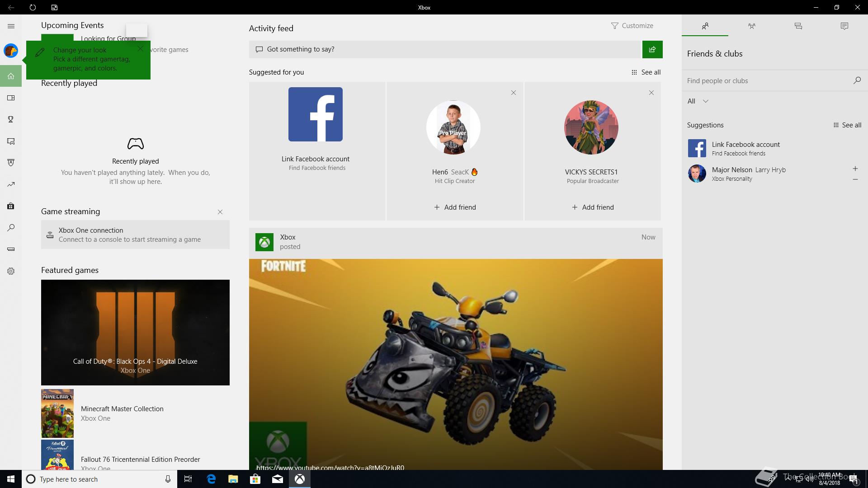The width and height of the screenshot is (868, 488).
Task: Switch to the Parties tab in right panel
Action: 751,26
